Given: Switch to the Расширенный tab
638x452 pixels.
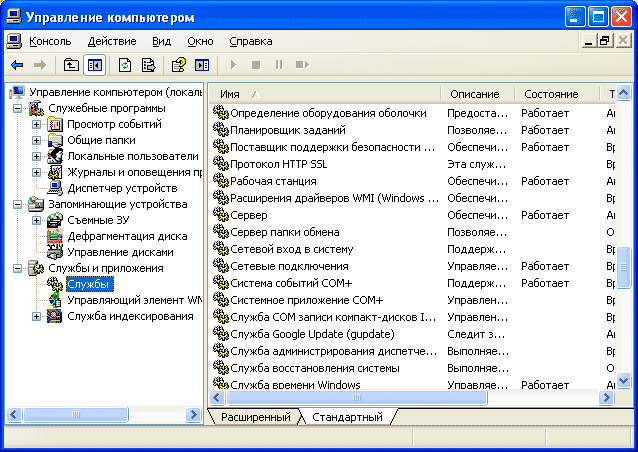Looking at the screenshot, I should pos(256,417).
